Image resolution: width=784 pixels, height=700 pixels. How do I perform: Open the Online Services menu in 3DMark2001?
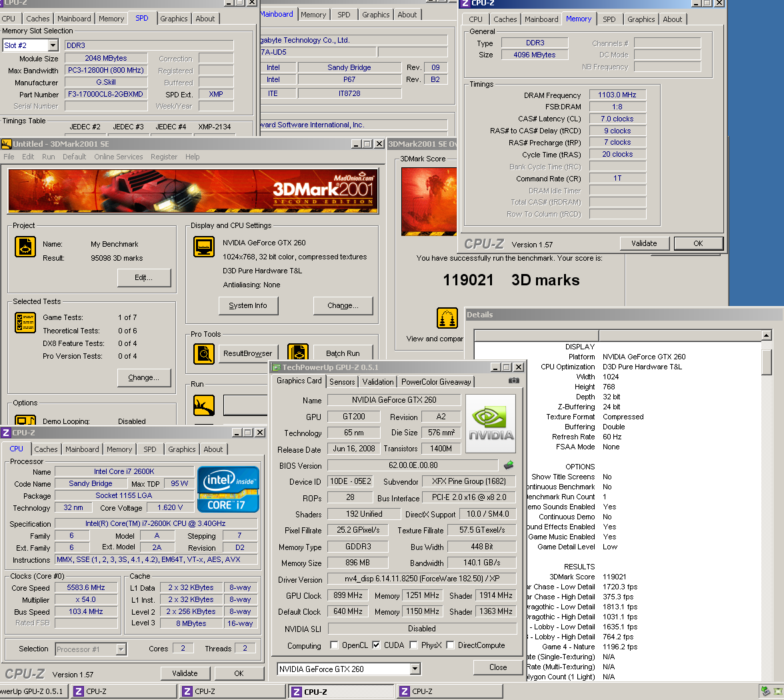(119, 157)
